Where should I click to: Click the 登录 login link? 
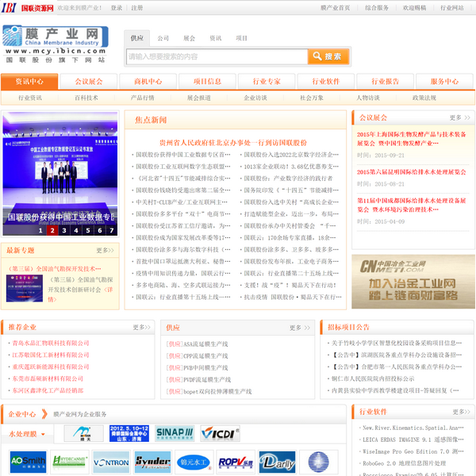[117, 7]
